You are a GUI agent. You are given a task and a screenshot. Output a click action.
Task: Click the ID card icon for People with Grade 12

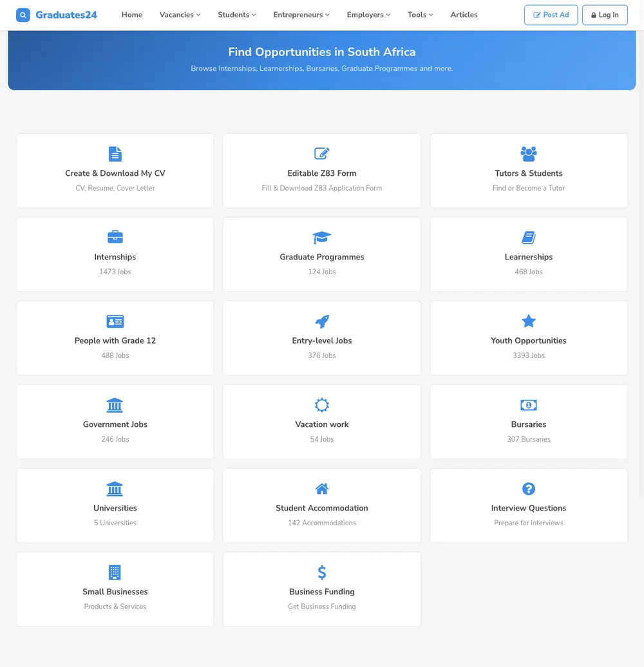pos(115,321)
